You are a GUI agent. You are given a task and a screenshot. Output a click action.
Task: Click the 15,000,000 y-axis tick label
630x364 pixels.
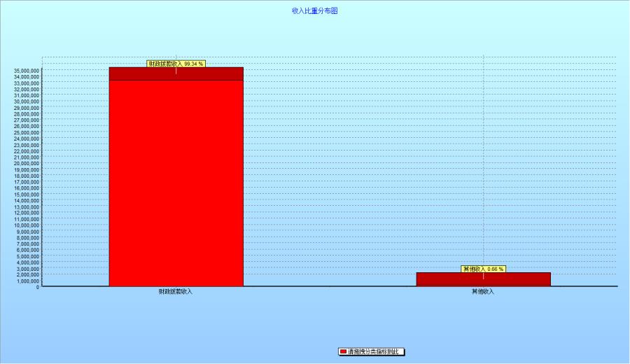(27, 194)
